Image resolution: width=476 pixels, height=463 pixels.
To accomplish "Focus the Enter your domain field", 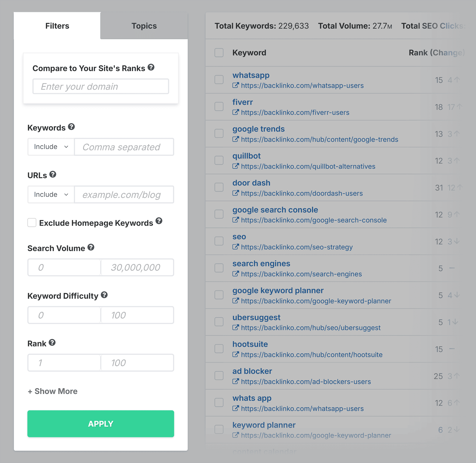I will [101, 86].
